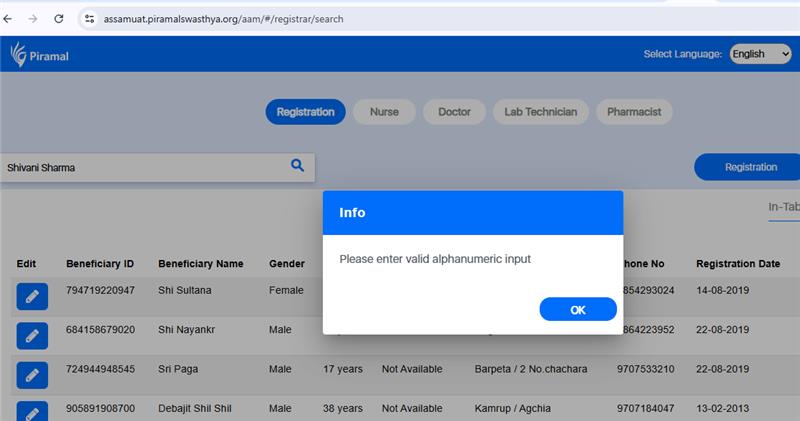Click the blue Registration button
800x421 pixels.
tap(750, 167)
